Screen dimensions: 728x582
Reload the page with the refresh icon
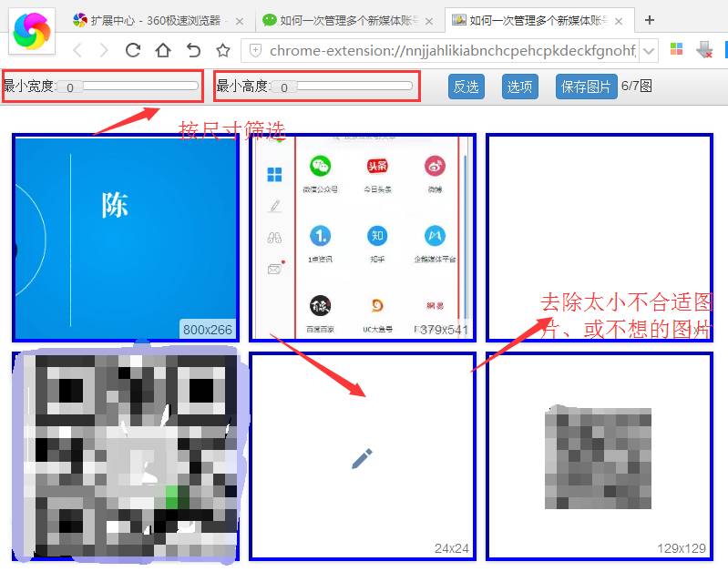point(133,50)
